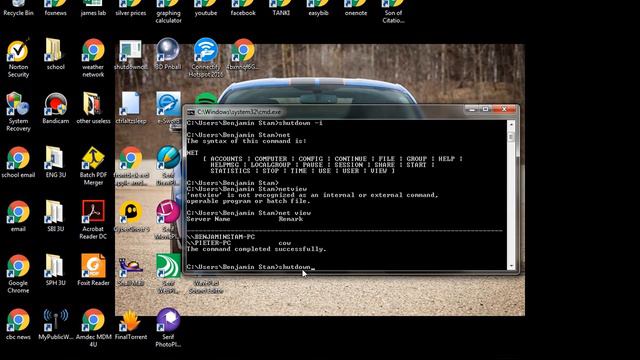Open the cbc news Chrome shortcut

click(18, 324)
